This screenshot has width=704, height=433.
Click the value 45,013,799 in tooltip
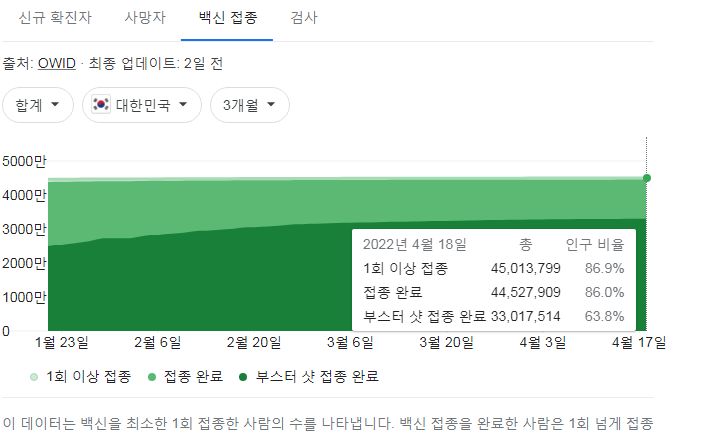[525, 269]
